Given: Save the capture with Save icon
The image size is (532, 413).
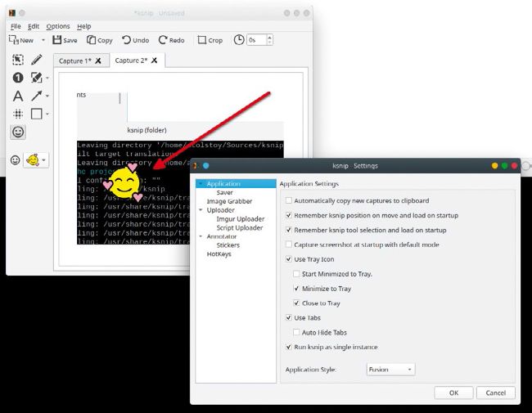Looking at the screenshot, I should pos(65,40).
